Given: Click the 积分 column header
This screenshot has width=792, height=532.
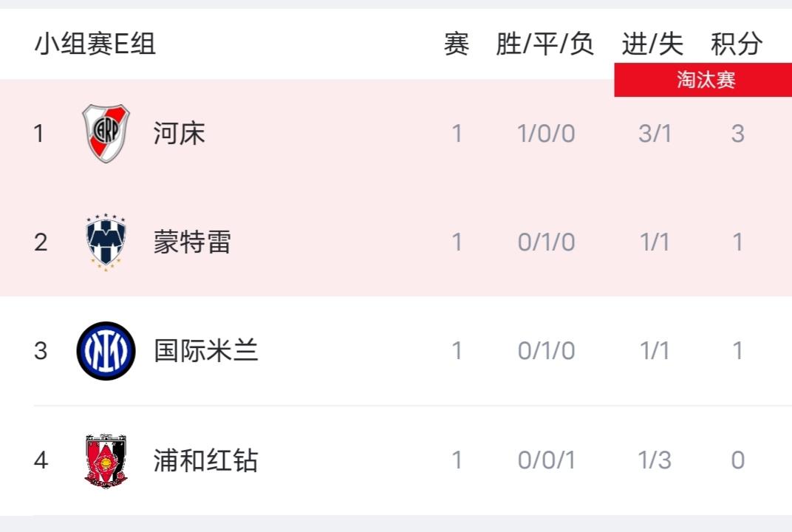Looking at the screenshot, I should tap(737, 44).
